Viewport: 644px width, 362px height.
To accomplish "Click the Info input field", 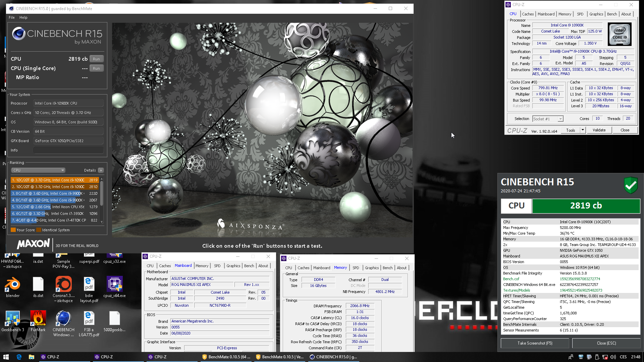I will tap(68, 150).
